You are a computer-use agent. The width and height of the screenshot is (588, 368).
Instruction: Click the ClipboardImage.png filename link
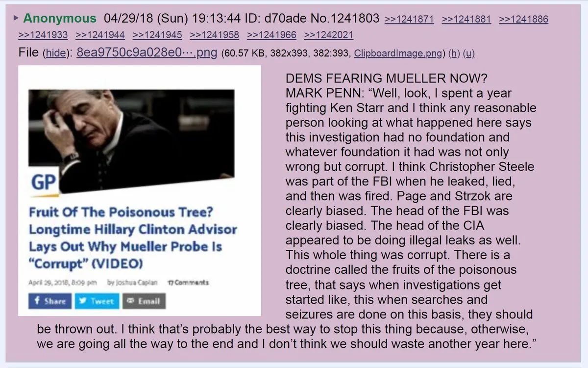coord(397,53)
